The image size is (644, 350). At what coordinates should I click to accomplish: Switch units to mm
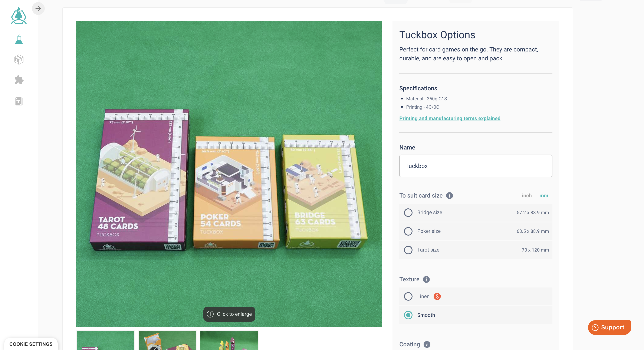click(543, 195)
